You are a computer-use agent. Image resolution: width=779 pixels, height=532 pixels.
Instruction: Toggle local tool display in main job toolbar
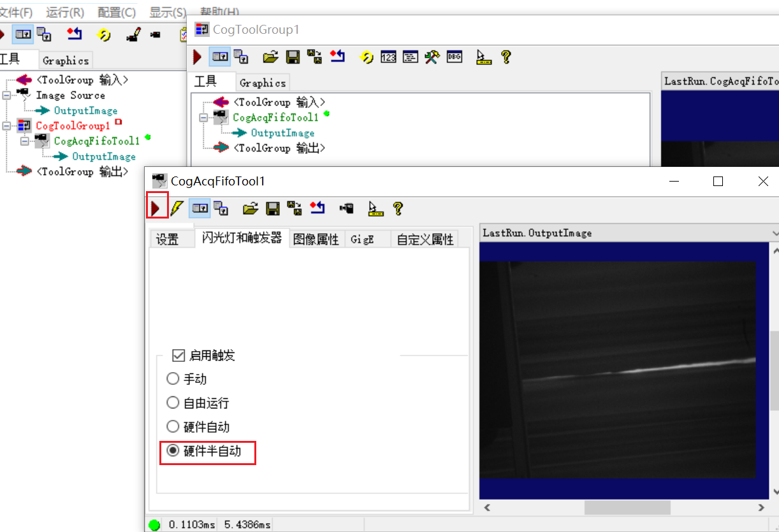tap(23, 34)
